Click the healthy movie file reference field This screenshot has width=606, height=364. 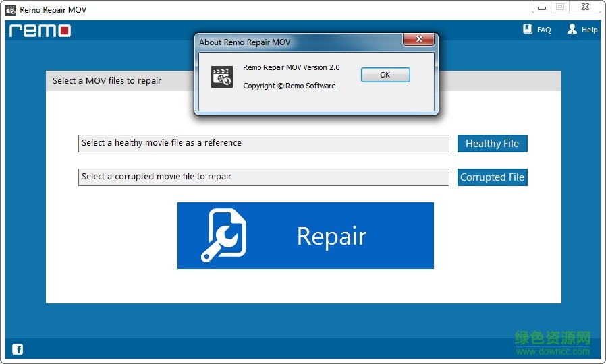tap(264, 144)
